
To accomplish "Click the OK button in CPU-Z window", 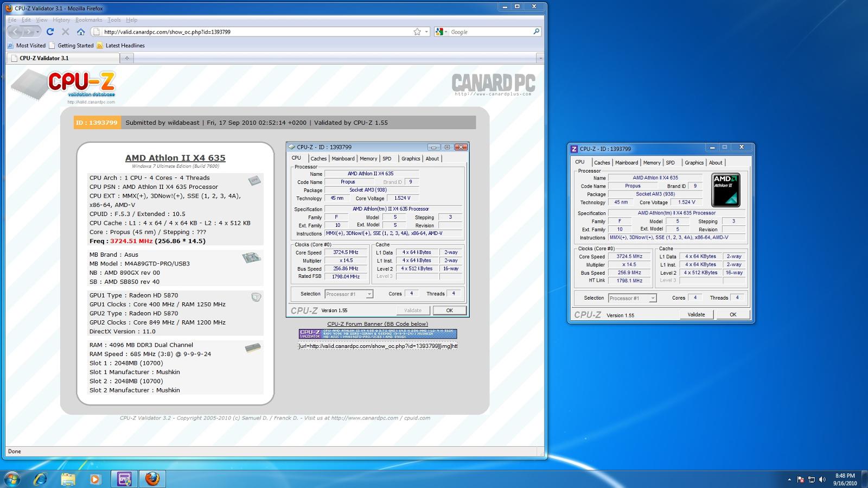I will coord(733,315).
